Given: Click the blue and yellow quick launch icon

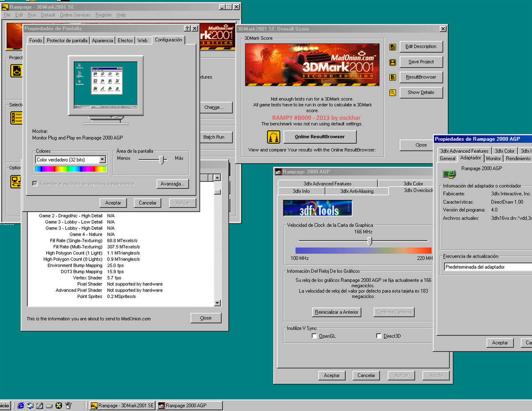Looking at the screenshot, I should click(59, 405).
